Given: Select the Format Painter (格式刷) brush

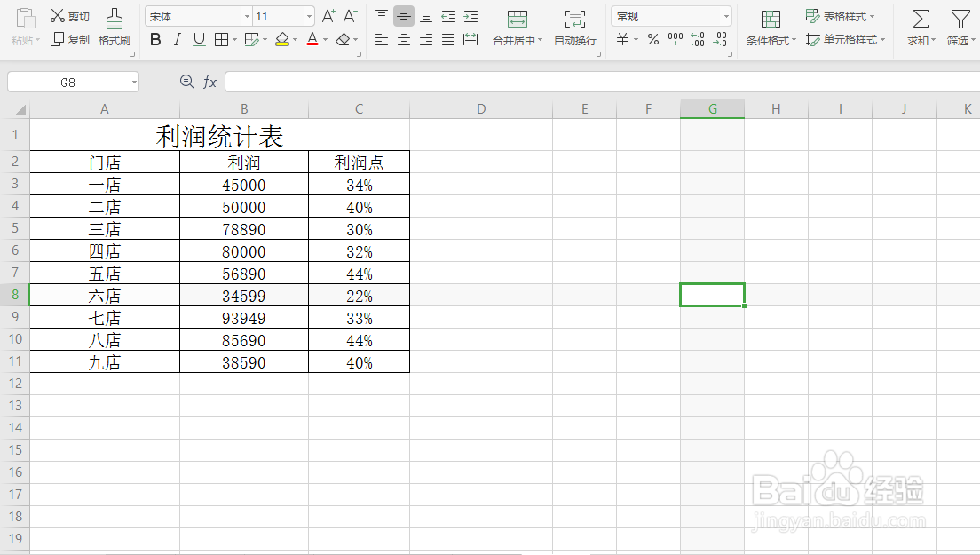Looking at the screenshot, I should (115, 28).
